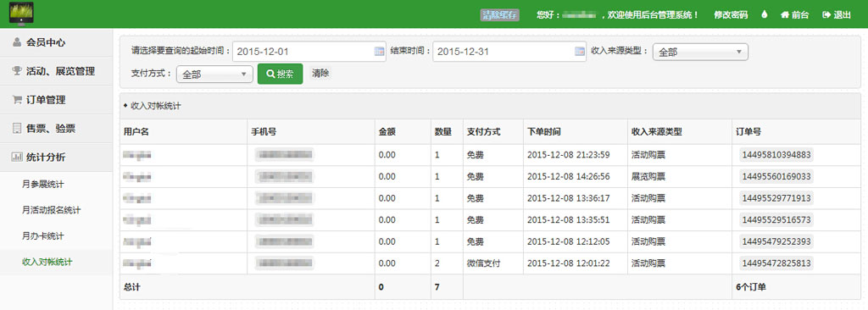Viewport: 868px width, 310px height.
Task: Click the 清除缓存 button in header
Action: point(499,15)
